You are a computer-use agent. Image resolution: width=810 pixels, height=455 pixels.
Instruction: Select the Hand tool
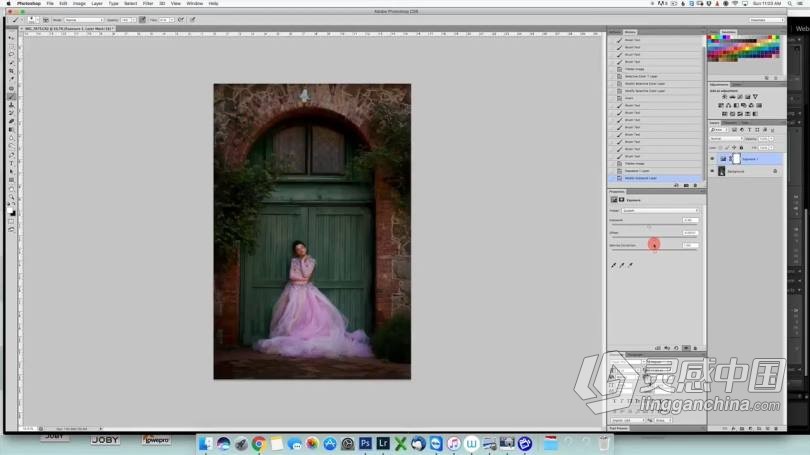coord(11,189)
